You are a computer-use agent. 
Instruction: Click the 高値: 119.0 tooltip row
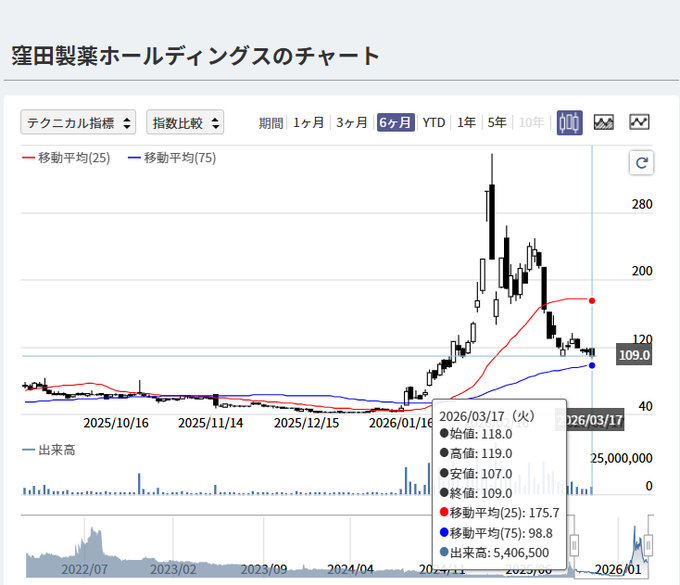pyautogui.click(x=476, y=453)
